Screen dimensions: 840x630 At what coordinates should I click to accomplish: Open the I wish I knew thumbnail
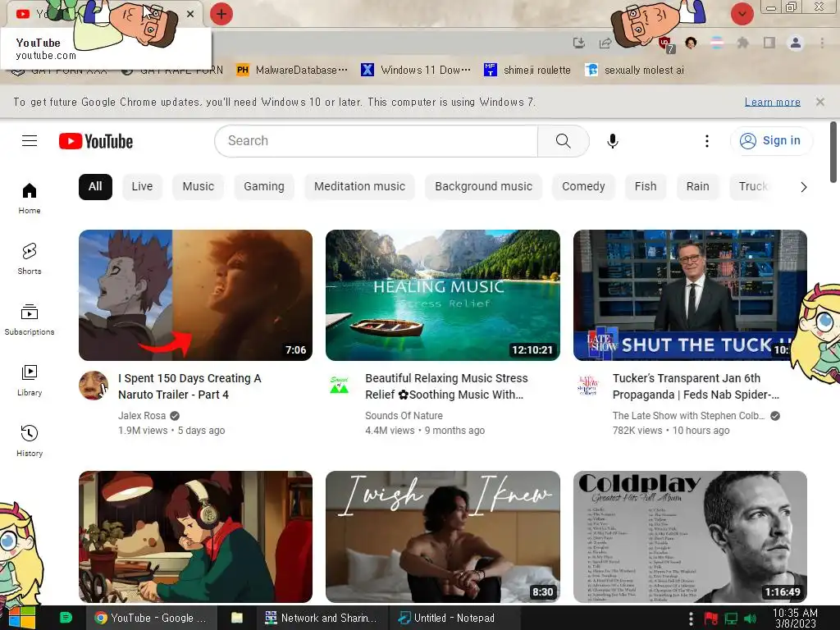pyautogui.click(x=443, y=536)
